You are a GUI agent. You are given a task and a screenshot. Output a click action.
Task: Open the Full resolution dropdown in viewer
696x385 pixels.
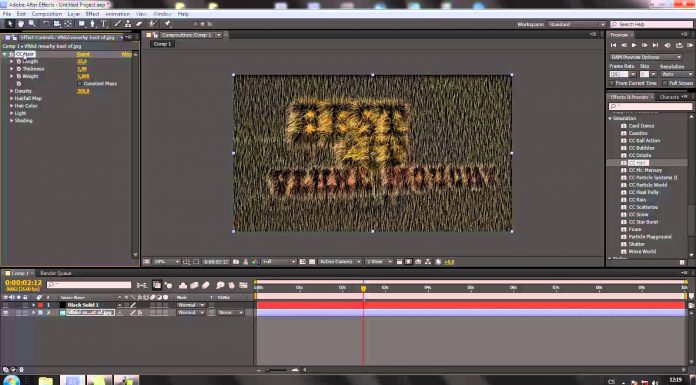279,262
